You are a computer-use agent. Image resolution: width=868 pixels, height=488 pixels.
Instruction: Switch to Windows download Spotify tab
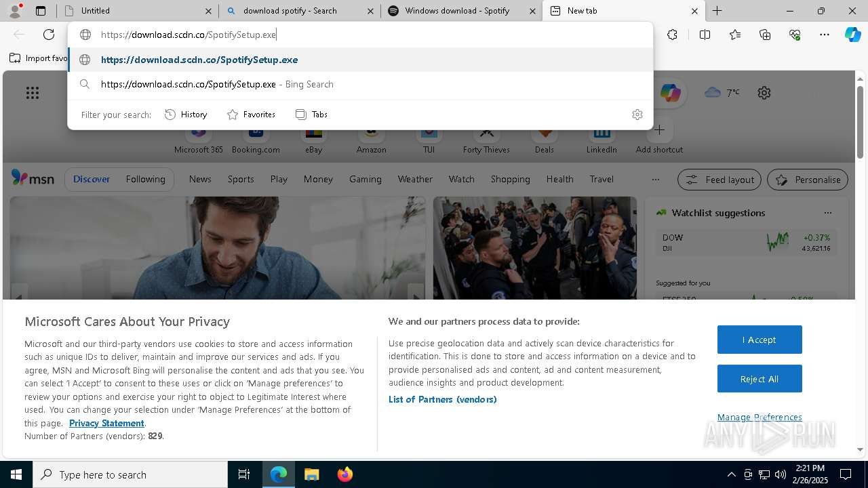(462, 11)
